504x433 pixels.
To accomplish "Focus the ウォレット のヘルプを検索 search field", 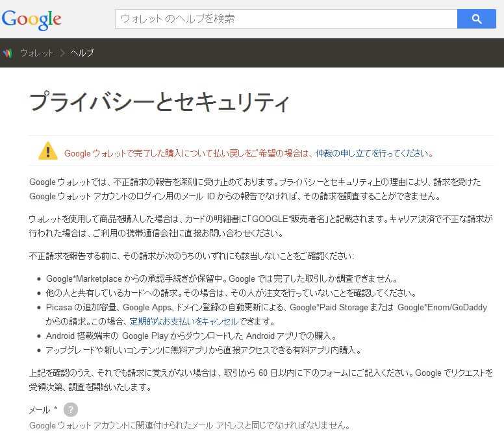I will (x=286, y=19).
